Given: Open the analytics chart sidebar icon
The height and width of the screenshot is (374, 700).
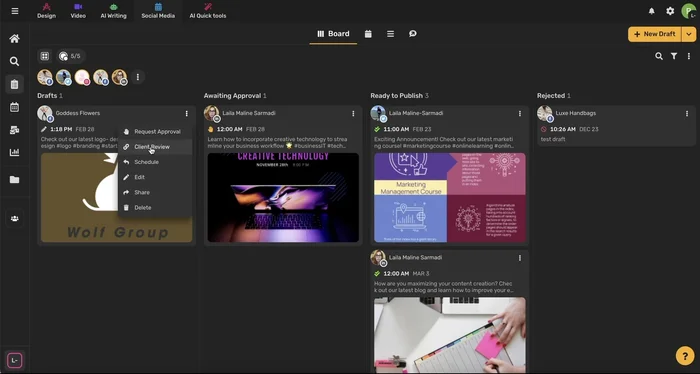Looking at the screenshot, I should (15, 152).
